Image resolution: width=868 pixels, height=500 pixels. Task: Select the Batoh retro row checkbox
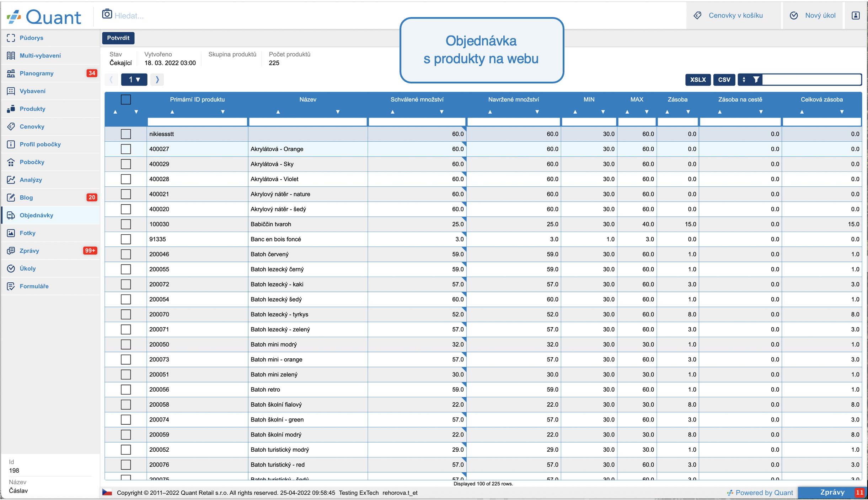126,390
